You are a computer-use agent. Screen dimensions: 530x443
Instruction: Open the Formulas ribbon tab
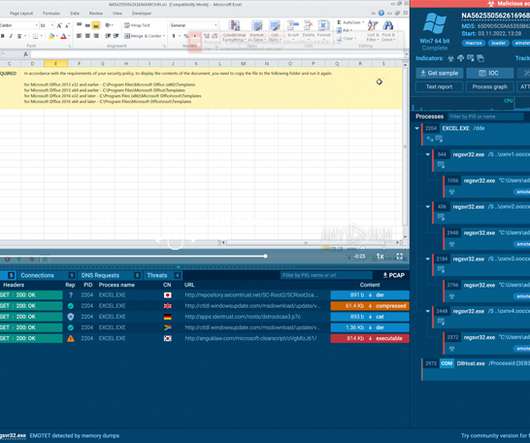click(x=51, y=13)
